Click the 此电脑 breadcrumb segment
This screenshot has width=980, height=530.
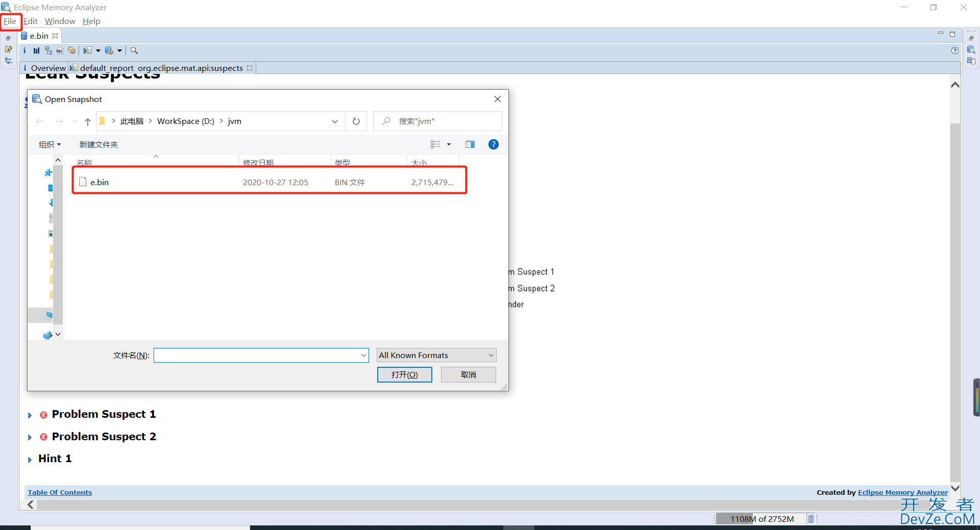point(132,121)
